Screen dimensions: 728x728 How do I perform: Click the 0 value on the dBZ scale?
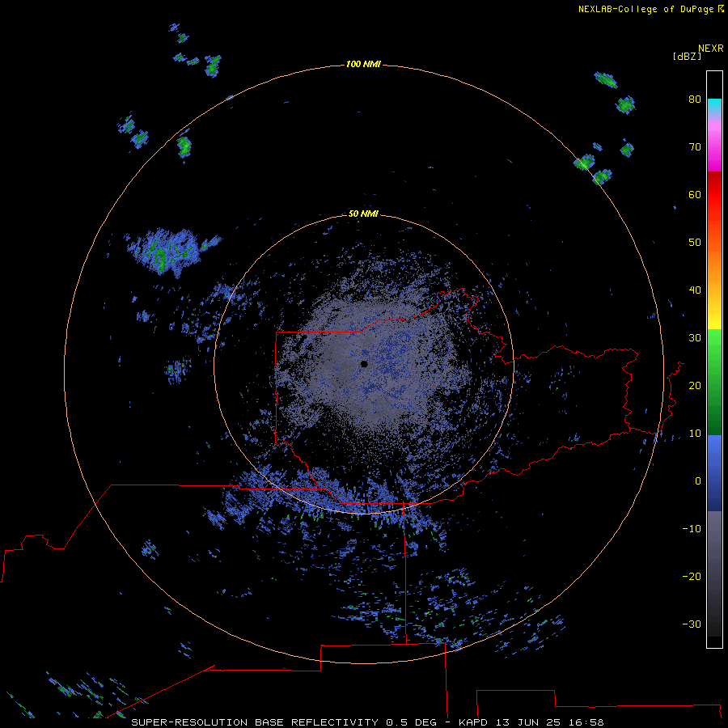pyautogui.click(x=698, y=481)
